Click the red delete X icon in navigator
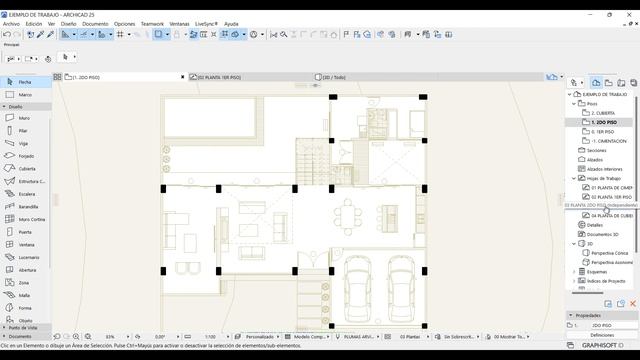 coord(633,304)
